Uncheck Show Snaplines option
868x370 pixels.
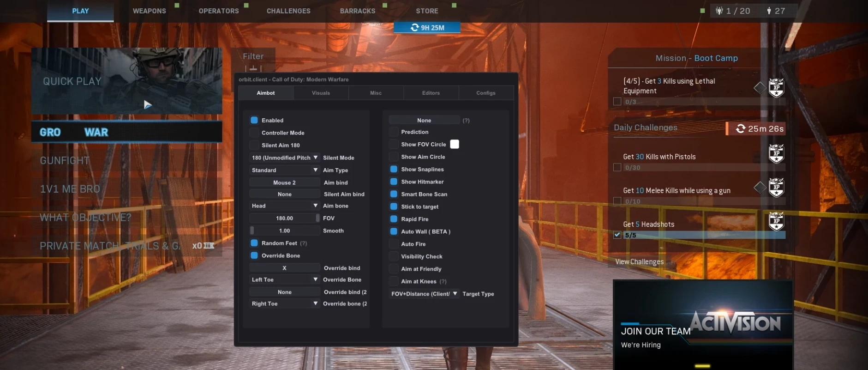click(394, 169)
